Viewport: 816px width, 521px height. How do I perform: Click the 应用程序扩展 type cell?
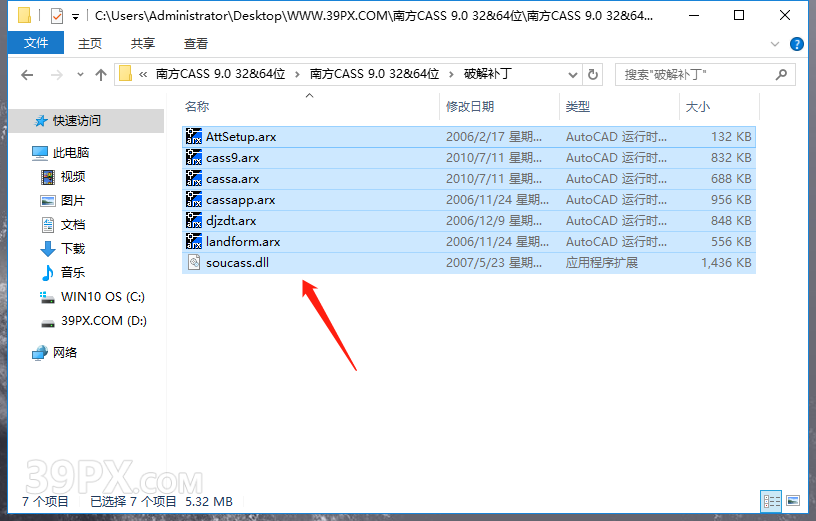[x=602, y=262]
